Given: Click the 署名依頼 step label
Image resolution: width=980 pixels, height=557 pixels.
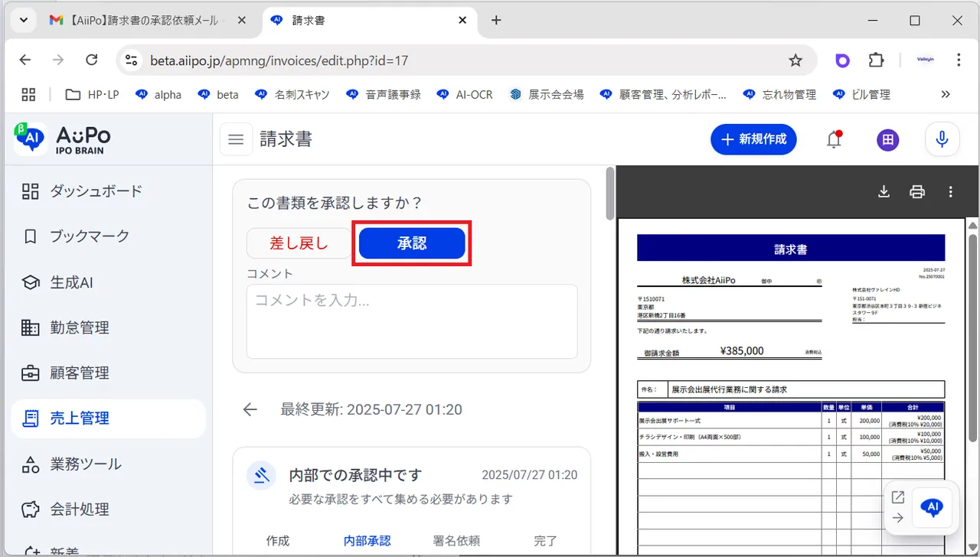Looking at the screenshot, I should pos(456,541).
